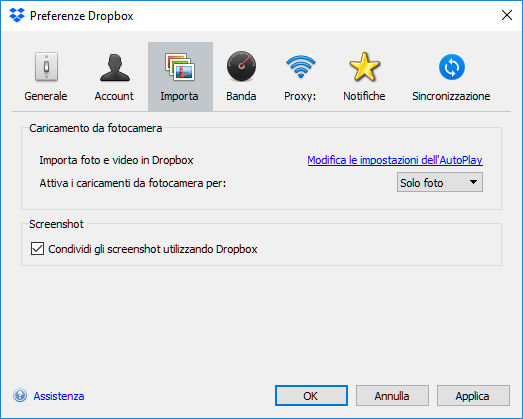Image resolution: width=523 pixels, height=419 pixels.
Task: Uncheck Condividi gli screenshot utilizzando Dropbox
Action: [x=37, y=249]
